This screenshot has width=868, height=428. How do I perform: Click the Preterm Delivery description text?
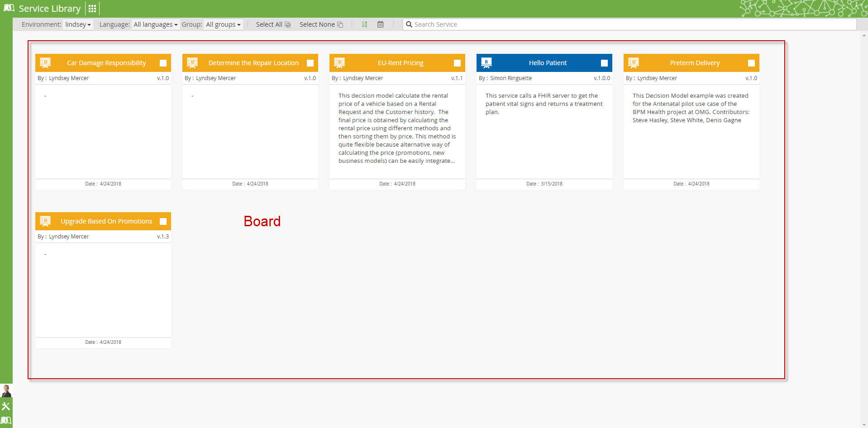(x=691, y=108)
